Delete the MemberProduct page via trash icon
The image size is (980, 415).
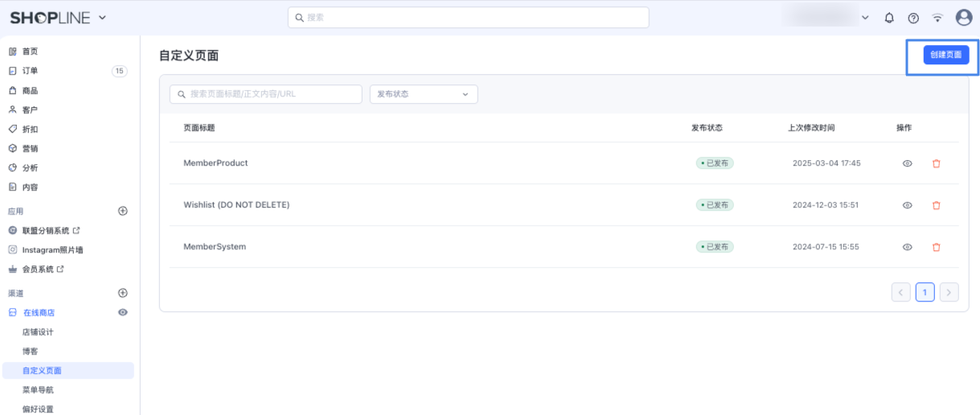936,163
